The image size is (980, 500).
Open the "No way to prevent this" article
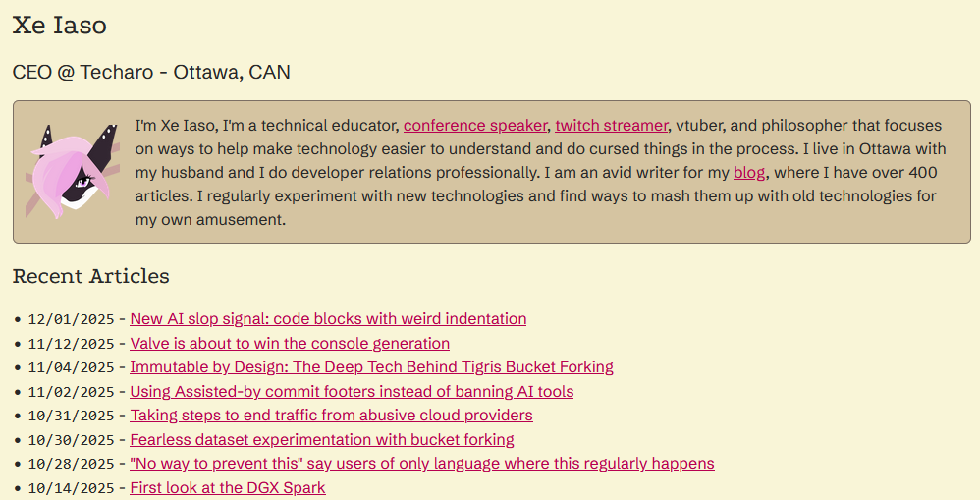tap(421, 464)
